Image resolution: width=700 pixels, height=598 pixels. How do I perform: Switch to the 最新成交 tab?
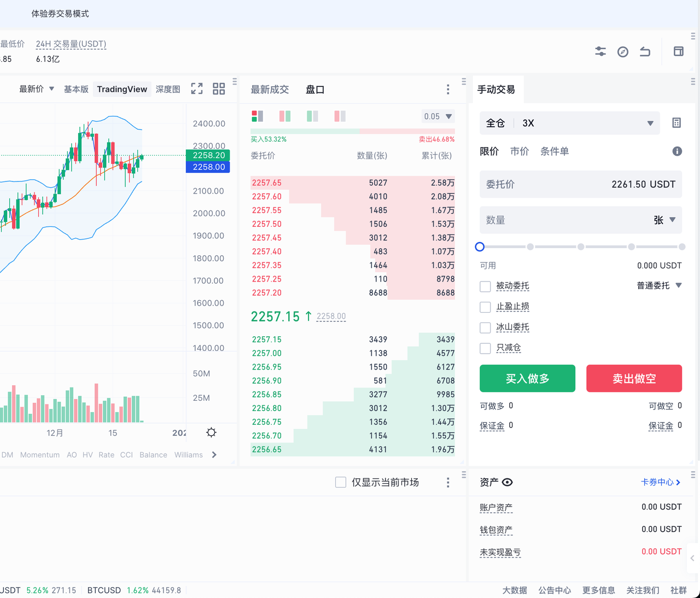pos(270,90)
